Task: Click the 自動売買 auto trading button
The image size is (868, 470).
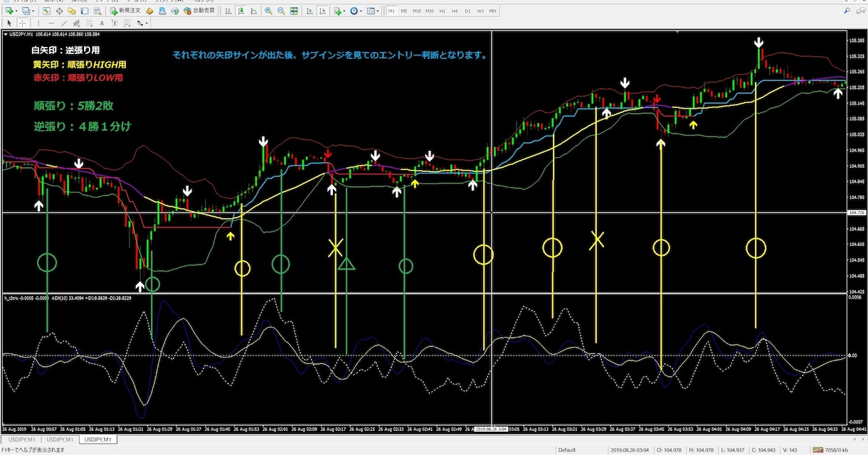Action: (199, 11)
